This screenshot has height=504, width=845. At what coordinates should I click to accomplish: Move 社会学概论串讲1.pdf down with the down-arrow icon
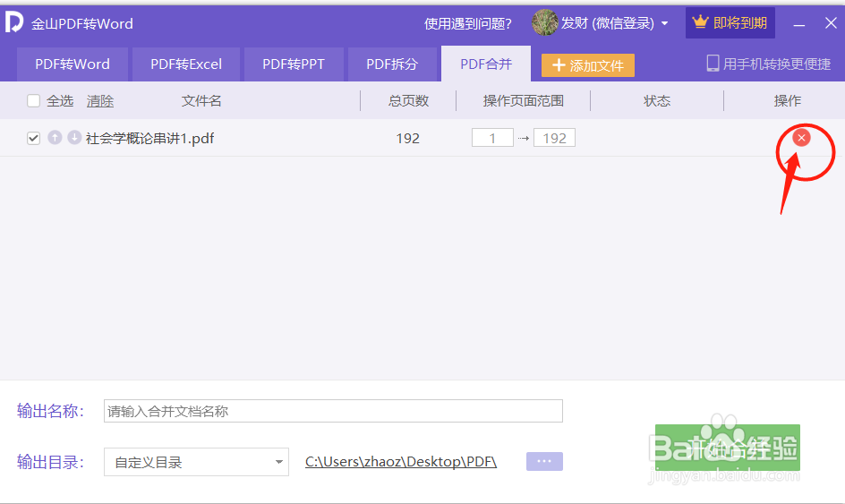(x=74, y=138)
